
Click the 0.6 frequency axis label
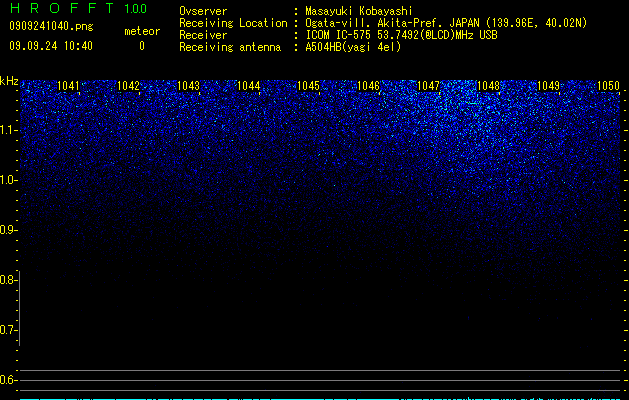[x=8, y=380]
